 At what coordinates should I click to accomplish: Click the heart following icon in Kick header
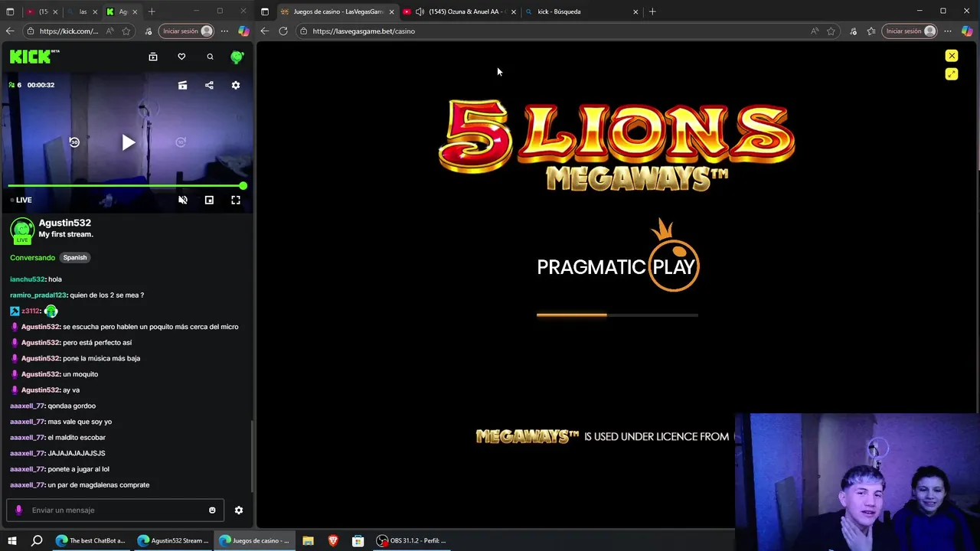(x=181, y=57)
